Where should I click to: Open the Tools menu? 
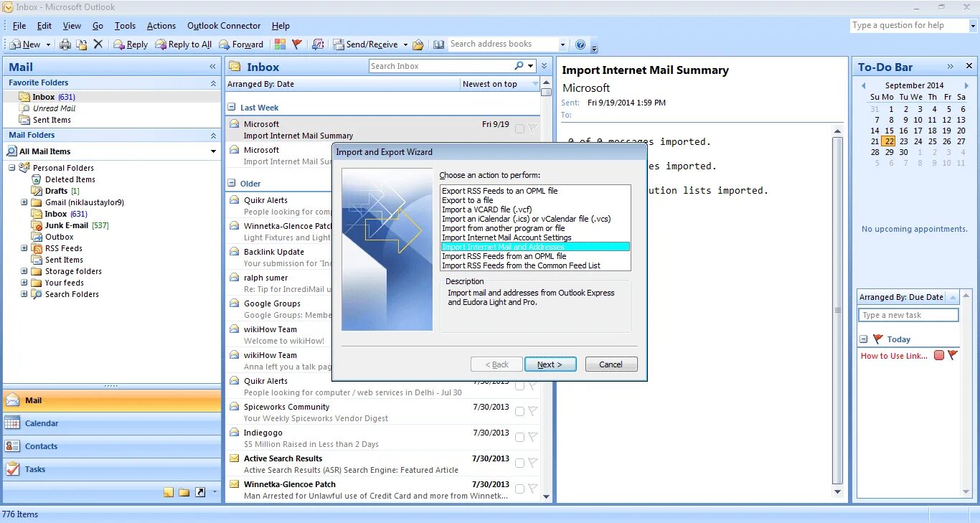125,26
